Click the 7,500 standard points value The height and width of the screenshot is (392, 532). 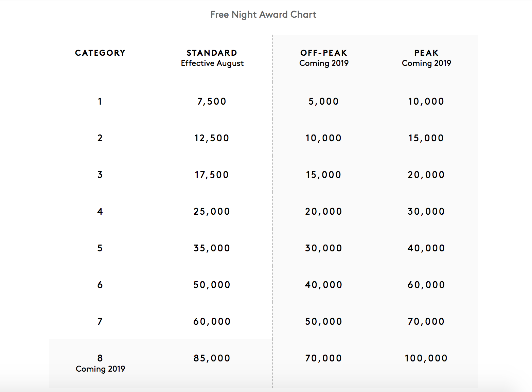212,101
